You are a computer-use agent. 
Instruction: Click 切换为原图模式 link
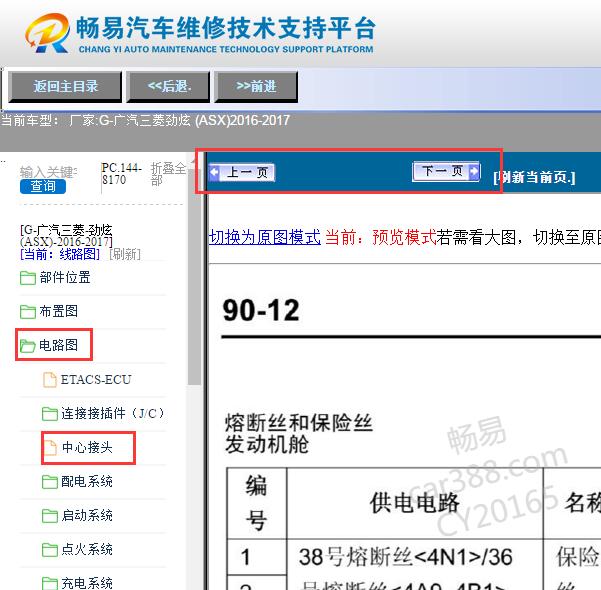(x=264, y=237)
